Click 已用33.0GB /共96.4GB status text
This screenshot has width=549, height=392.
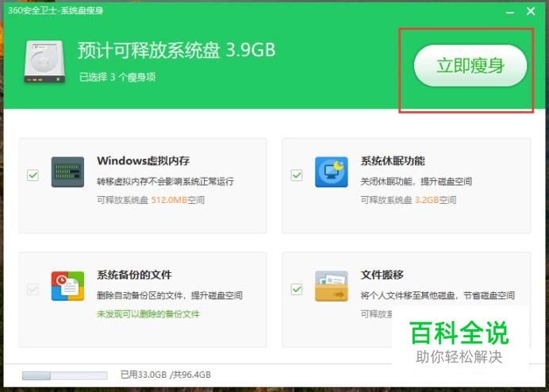[x=166, y=375]
